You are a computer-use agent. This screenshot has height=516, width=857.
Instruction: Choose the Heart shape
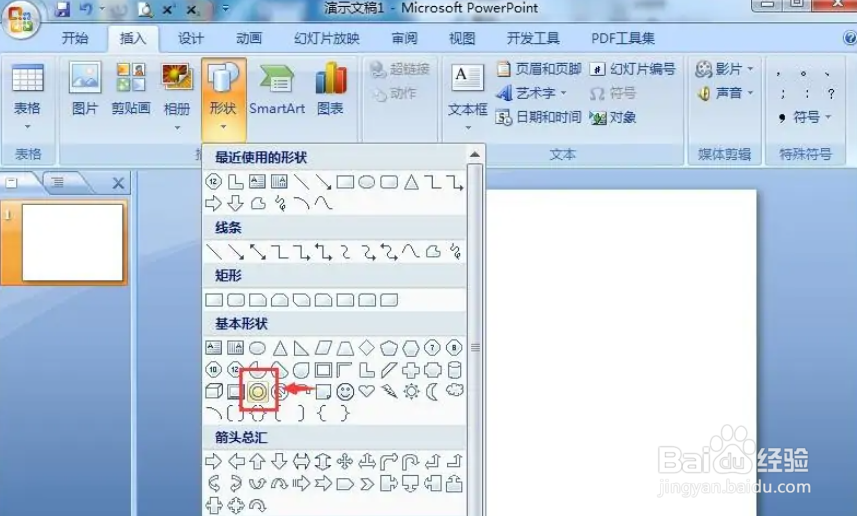point(367,391)
